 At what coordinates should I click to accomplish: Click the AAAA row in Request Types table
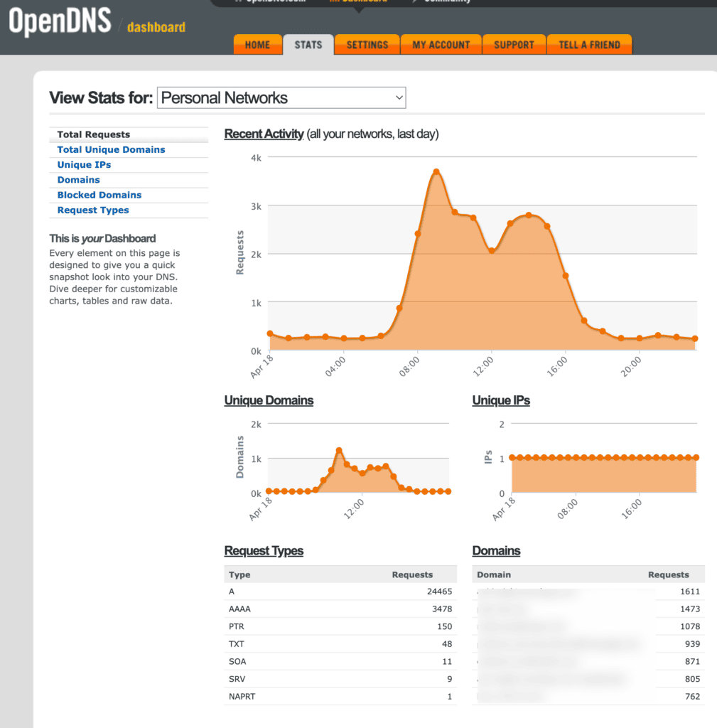coord(340,609)
